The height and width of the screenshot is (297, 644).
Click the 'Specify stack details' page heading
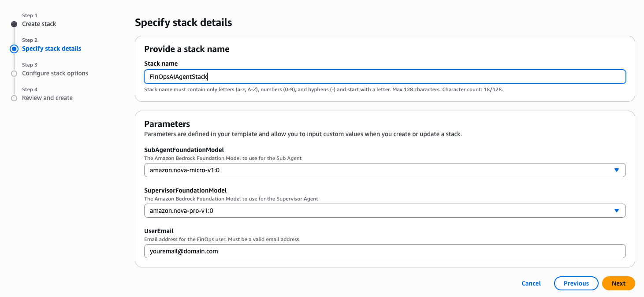point(183,22)
